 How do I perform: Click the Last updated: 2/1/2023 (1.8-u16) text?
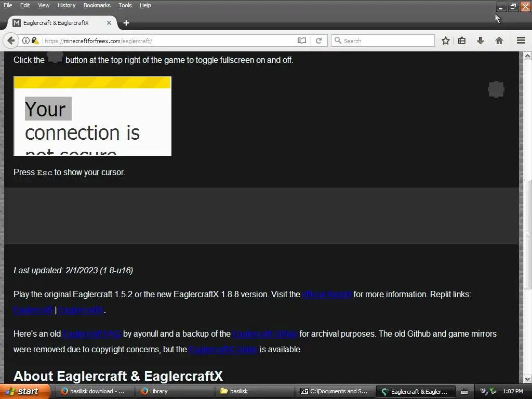point(73,270)
